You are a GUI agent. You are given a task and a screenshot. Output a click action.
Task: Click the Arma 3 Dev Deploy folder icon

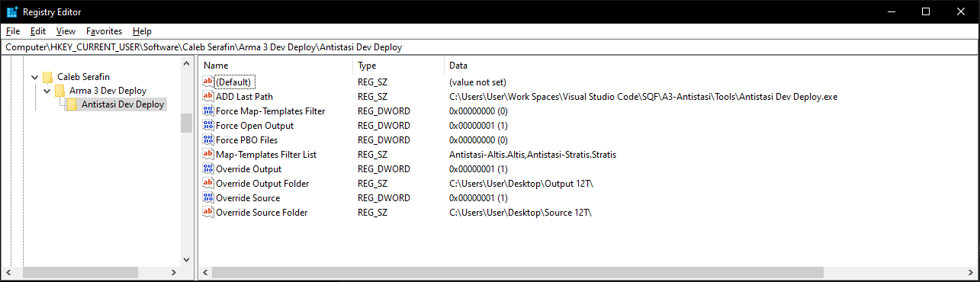pyautogui.click(x=59, y=91)
